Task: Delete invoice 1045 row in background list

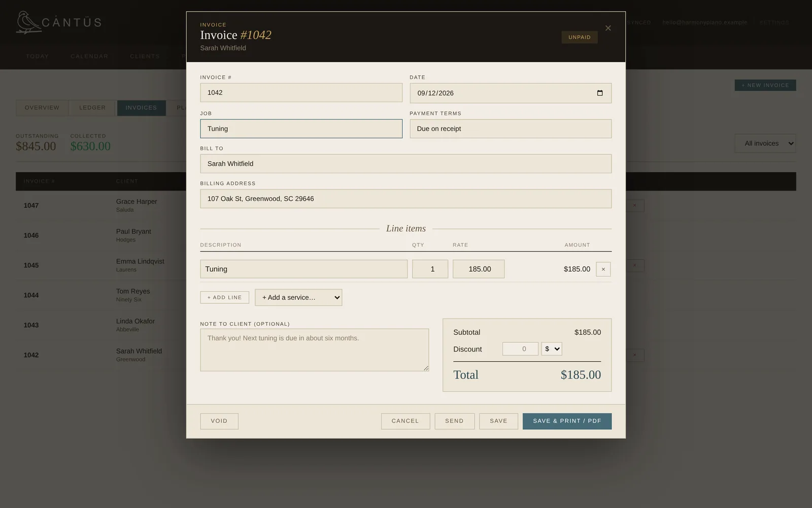Action: pyautogui.click(x=634, y=266)
